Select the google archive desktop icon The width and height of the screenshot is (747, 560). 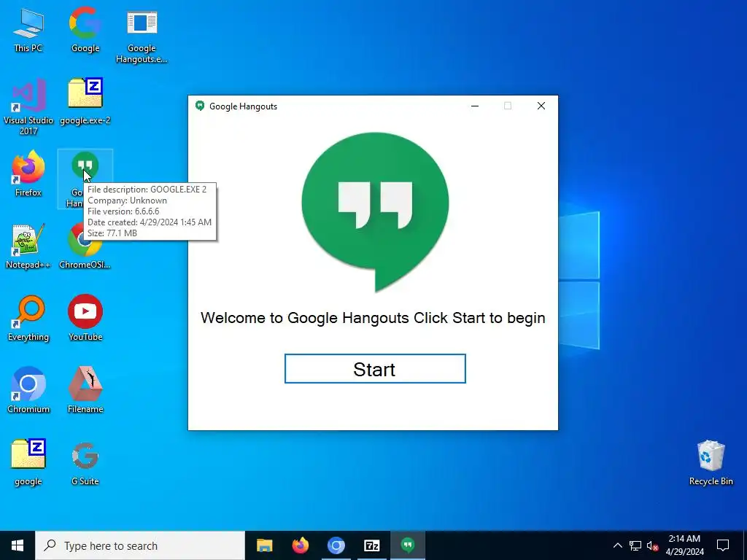(28, 463)
